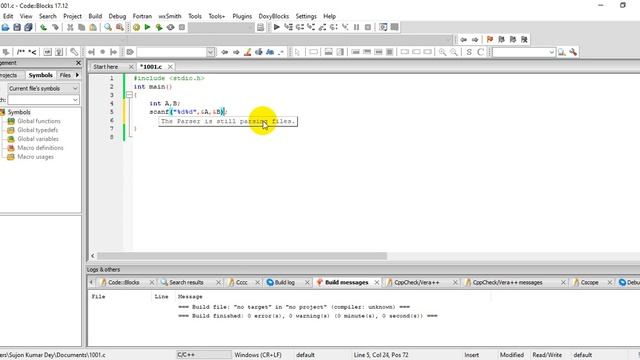This screenshot has width=640, height=360.
Task: Click the Paste clipboard icon
Action: coord(93,27)
